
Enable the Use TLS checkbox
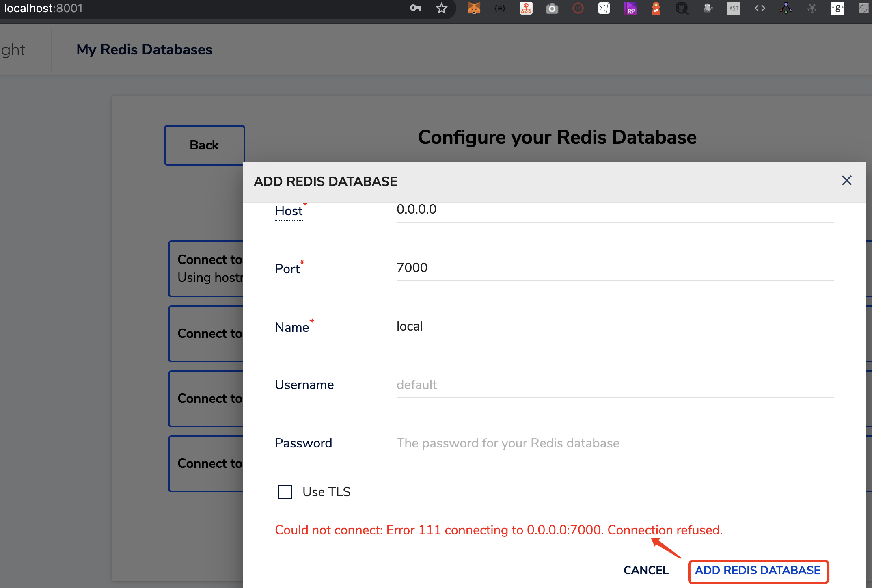[285, 492]
